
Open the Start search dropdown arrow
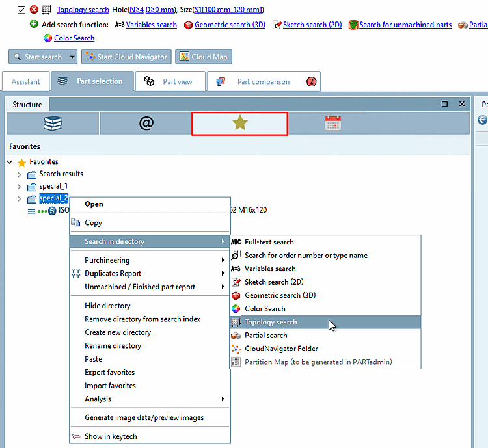(x=72, y=57)
